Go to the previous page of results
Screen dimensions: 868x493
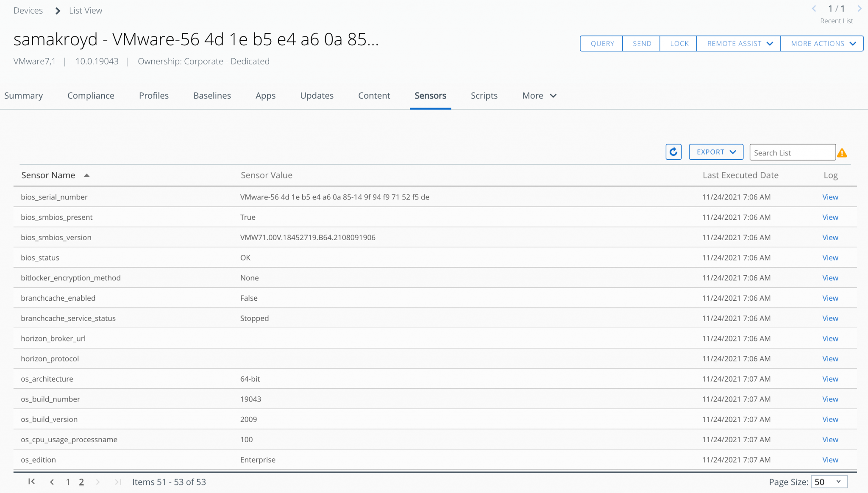[x=52, y=482]
